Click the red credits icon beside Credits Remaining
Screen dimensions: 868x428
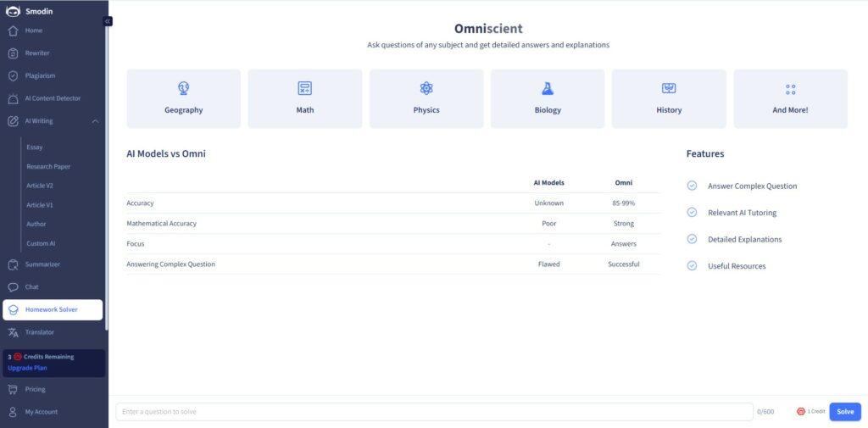click(18, 357)
